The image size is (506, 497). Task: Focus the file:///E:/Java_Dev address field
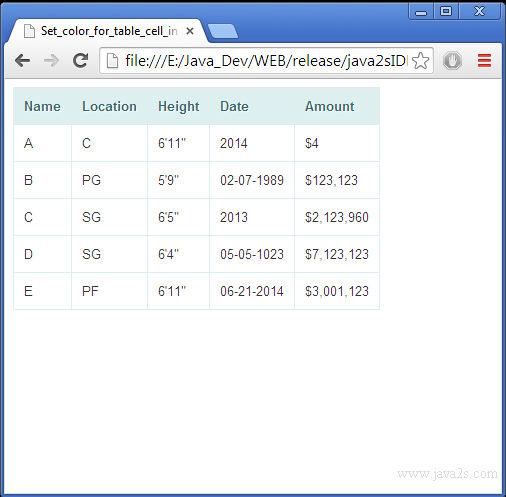click(266, 61)
